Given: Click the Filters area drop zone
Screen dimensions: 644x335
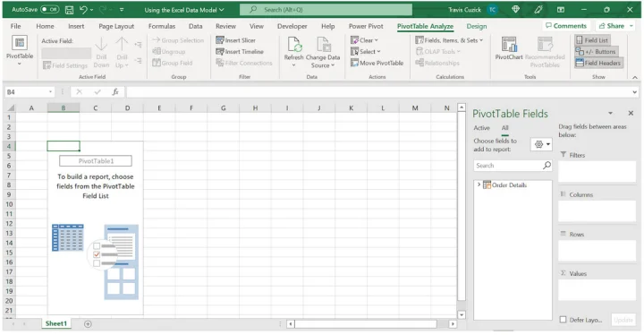Looking at the screenshot, I should coord(597,171).
